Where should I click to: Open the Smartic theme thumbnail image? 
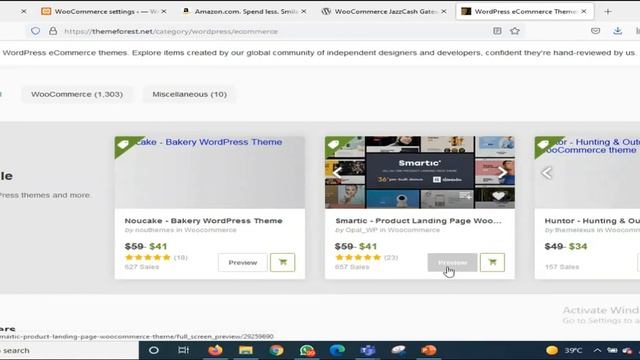[x=420, y=172]
